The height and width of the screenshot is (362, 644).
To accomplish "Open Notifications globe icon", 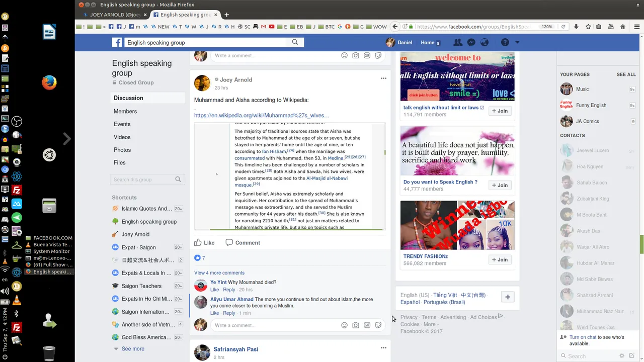I will click(485, 43).
